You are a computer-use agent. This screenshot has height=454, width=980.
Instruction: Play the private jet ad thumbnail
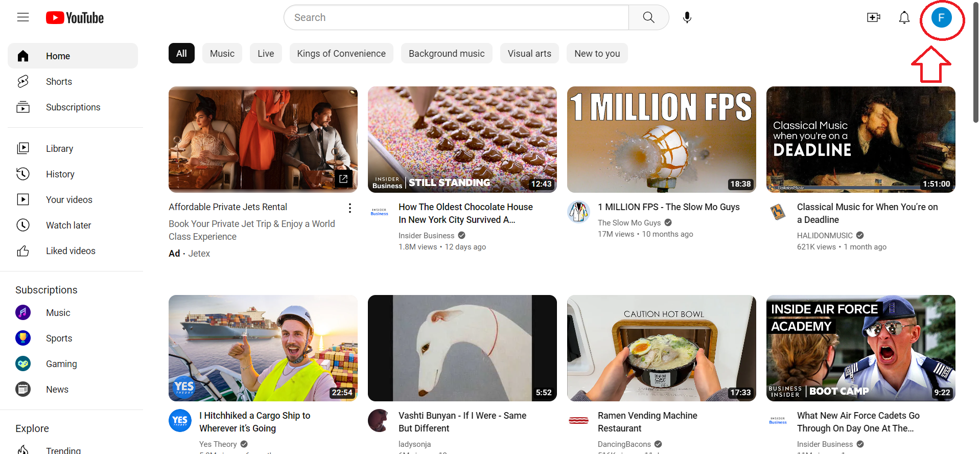pos(263,140)
